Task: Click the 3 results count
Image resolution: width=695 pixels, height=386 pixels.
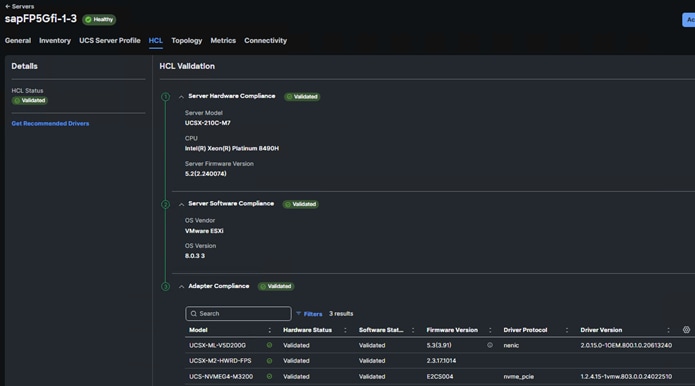Action: 341,314
